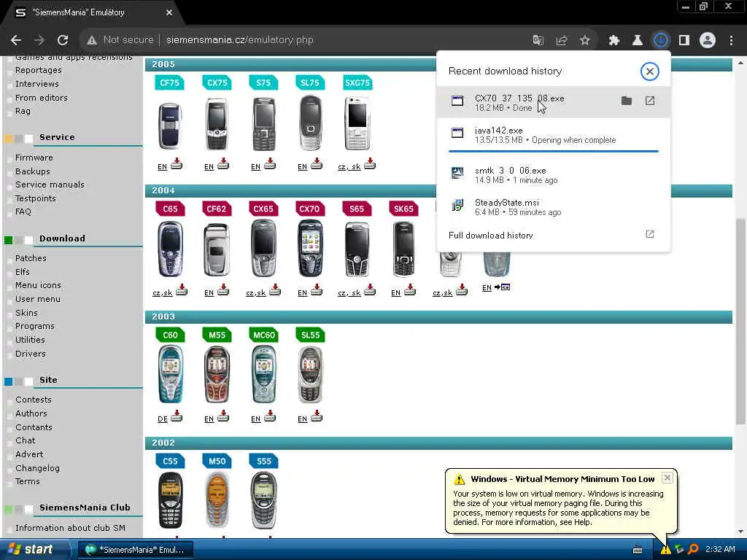Click the M50 phone thumbnail
The height and width of the screenshot is (560, 747).
click(217, 500)
